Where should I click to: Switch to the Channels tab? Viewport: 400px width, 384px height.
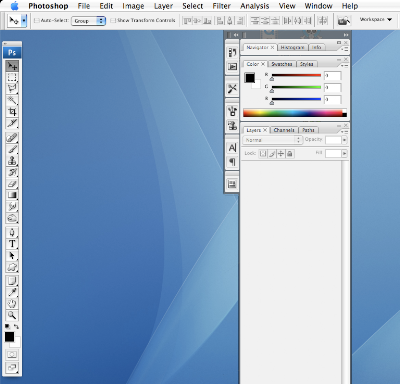(284, 130)
